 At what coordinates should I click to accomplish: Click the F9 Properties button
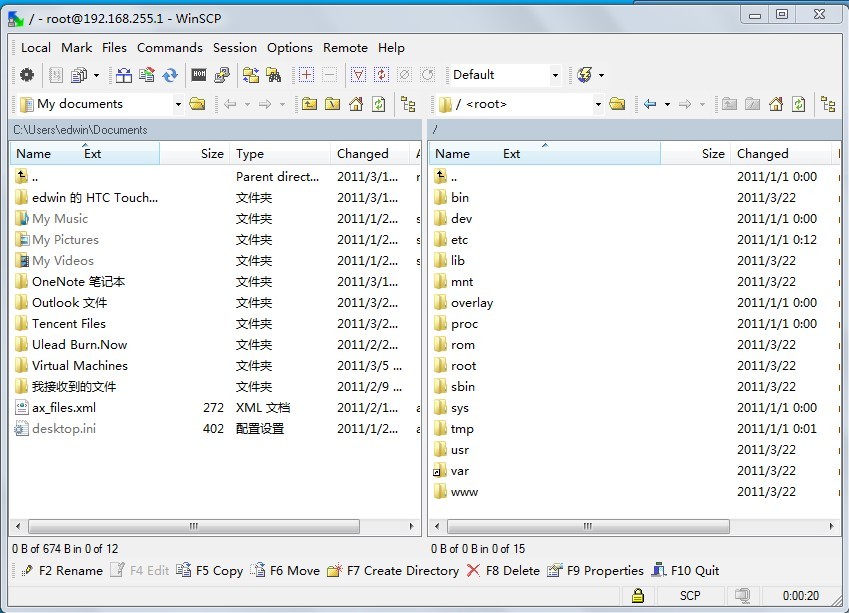[x=596, y=570]
